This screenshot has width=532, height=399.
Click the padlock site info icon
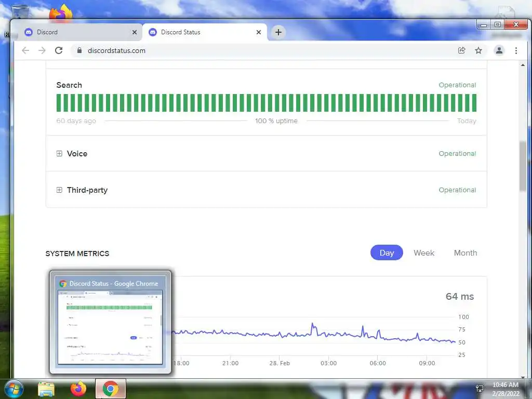[79, 50]
